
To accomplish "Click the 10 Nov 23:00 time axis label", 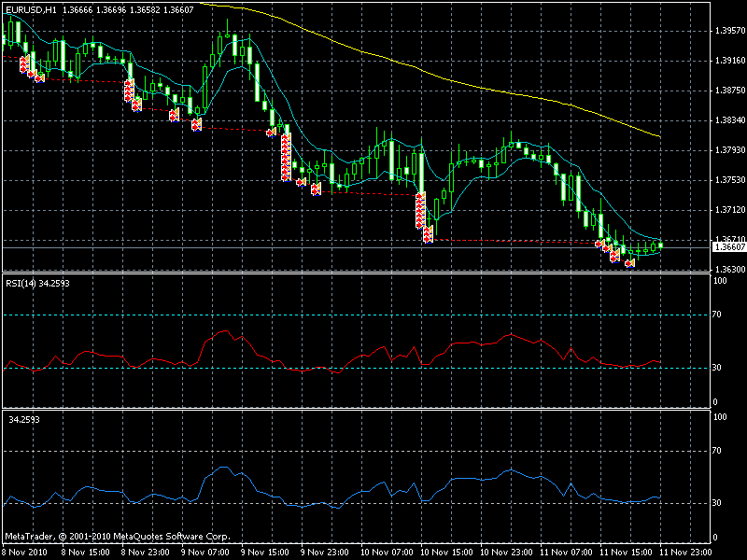I will tap(506, 553).
